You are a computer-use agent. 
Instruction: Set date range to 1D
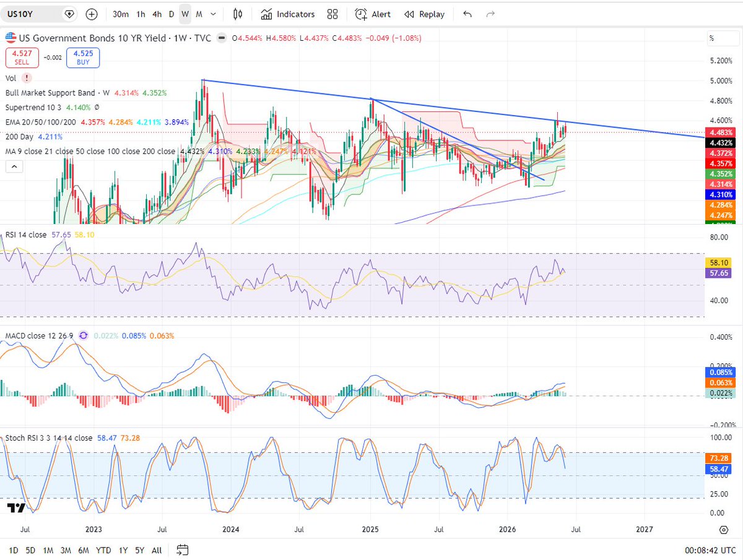click(x=13, y=550)
